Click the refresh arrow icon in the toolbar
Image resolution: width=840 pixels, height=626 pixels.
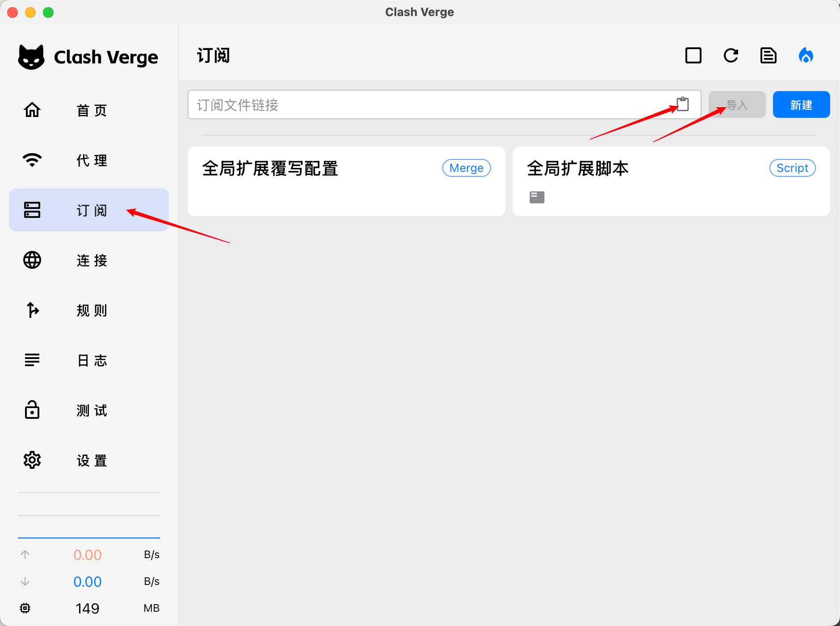click(731, 56)
